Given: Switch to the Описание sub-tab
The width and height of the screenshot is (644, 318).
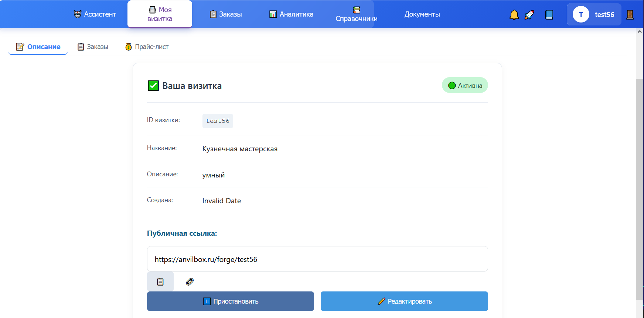Looking at the screenshot, I should point(38,47).
